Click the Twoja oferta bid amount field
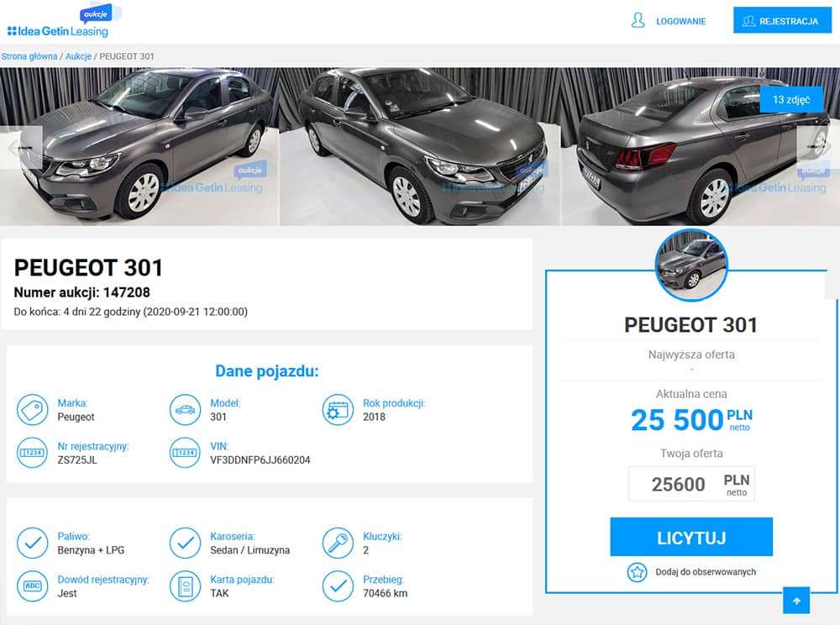840x625 pixels. [x=691, y=484]
